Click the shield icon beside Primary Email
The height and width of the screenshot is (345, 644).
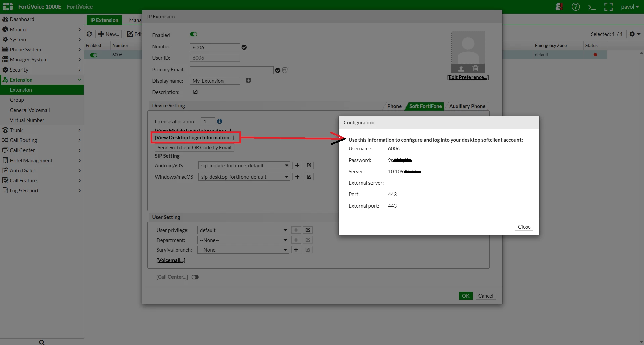click(x=285, y=70)
